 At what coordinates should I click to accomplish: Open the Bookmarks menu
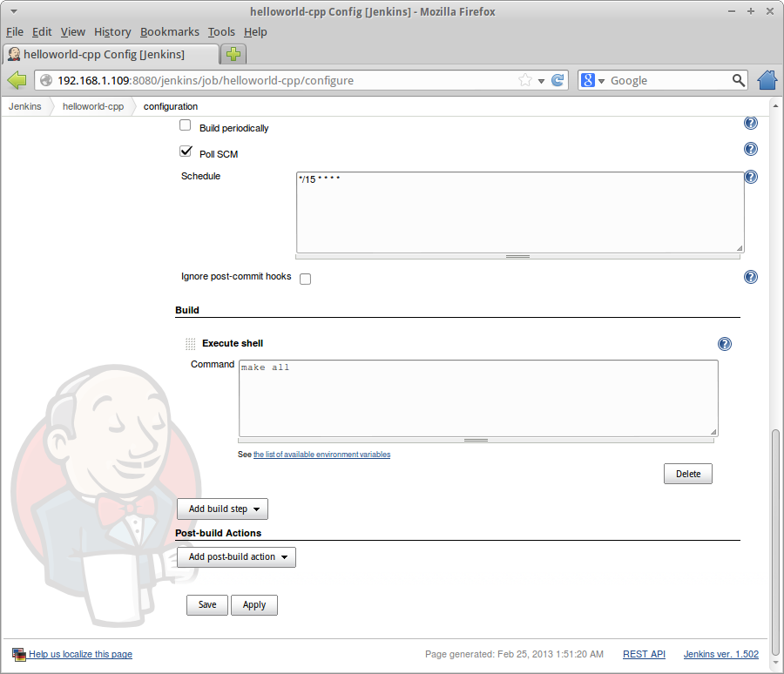[170, 32]
